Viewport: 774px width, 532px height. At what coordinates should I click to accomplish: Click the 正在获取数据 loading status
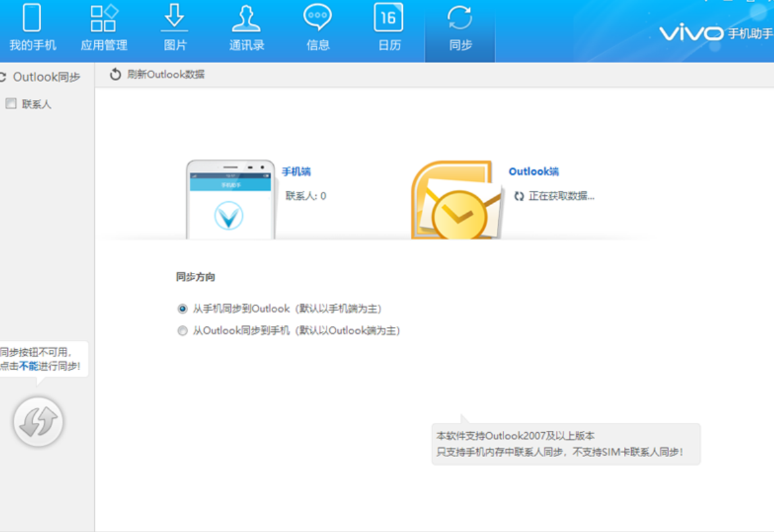click(561, 196)
